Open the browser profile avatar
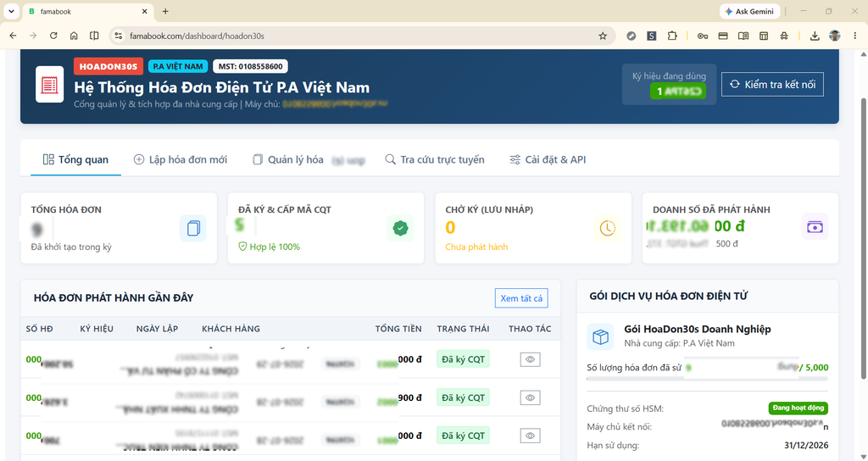The image size is (868, 461). [x=835, y=36]
